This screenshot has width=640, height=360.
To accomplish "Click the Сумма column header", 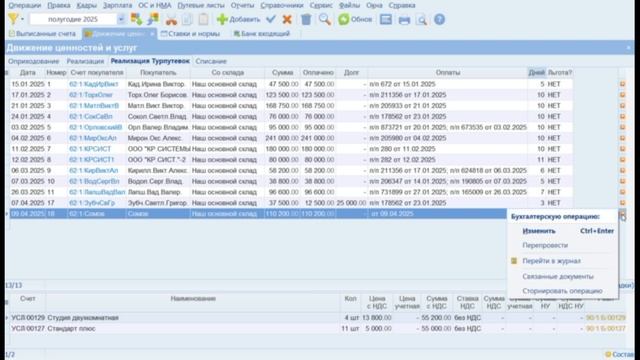I will coord(282,73).
